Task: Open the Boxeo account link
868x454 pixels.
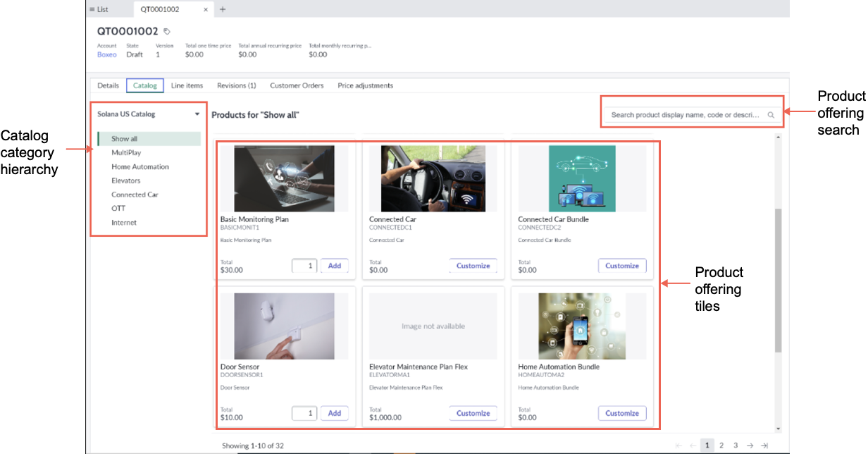Action: tap(106, 54)
